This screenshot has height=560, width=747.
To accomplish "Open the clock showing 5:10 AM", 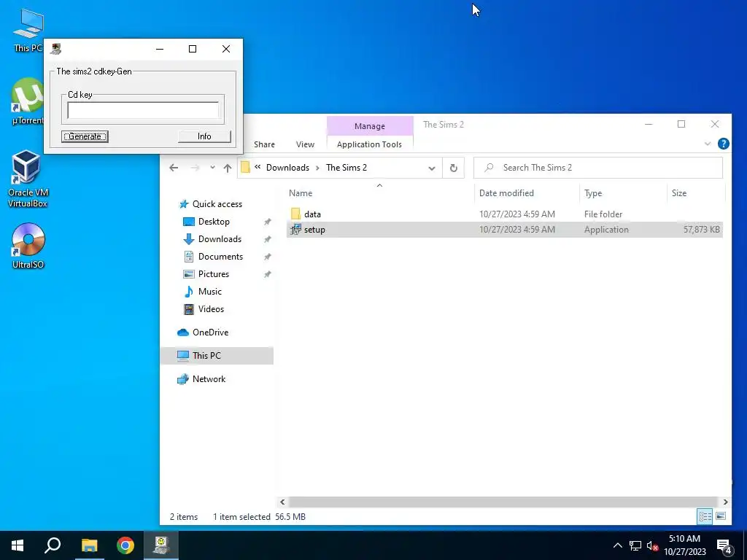I will click(684, 545).
